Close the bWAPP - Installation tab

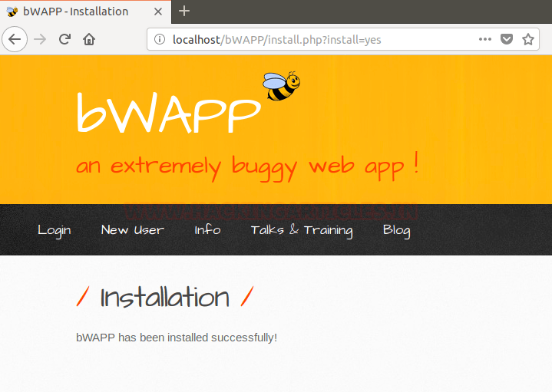(x=158, y=12)
